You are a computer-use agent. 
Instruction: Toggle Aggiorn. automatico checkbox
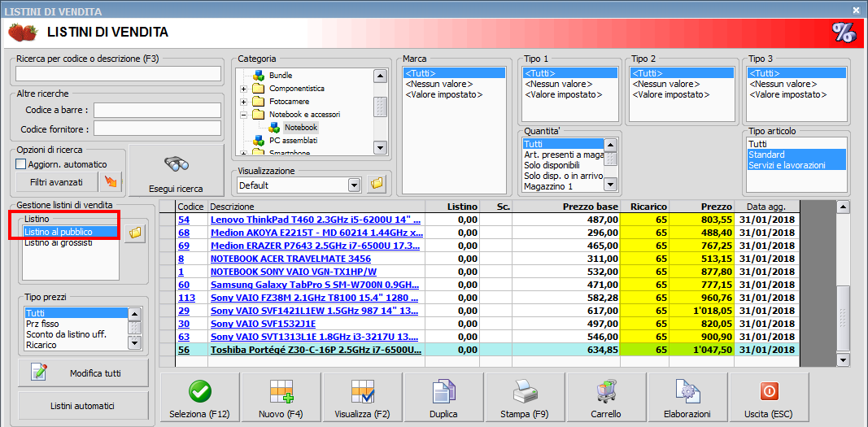[21, 164]
